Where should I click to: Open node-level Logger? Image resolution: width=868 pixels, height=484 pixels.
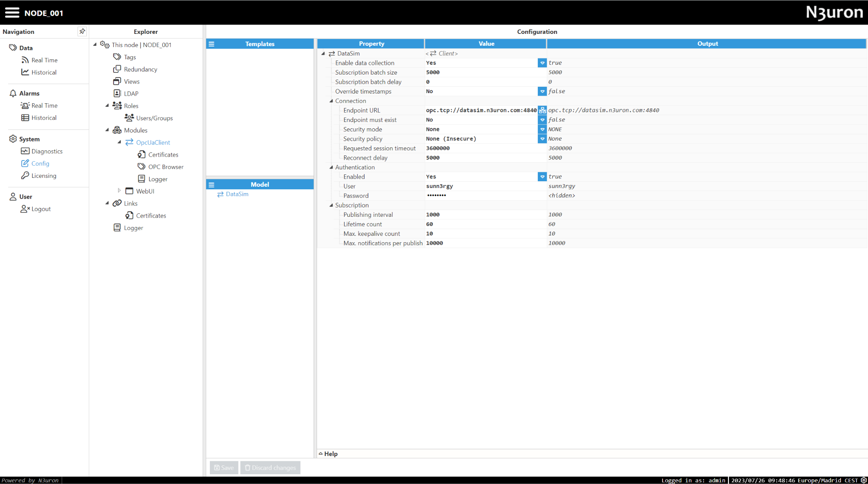click(134, 228)
